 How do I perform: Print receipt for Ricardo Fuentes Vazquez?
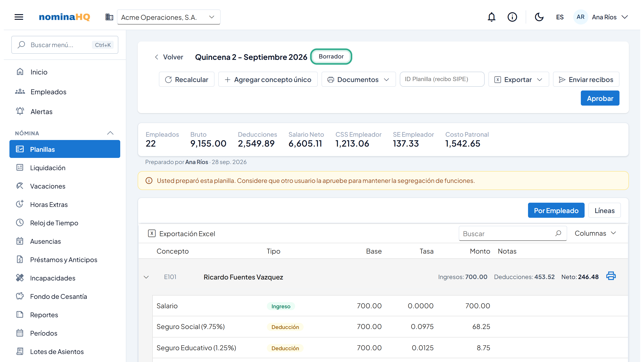(611, 276)
